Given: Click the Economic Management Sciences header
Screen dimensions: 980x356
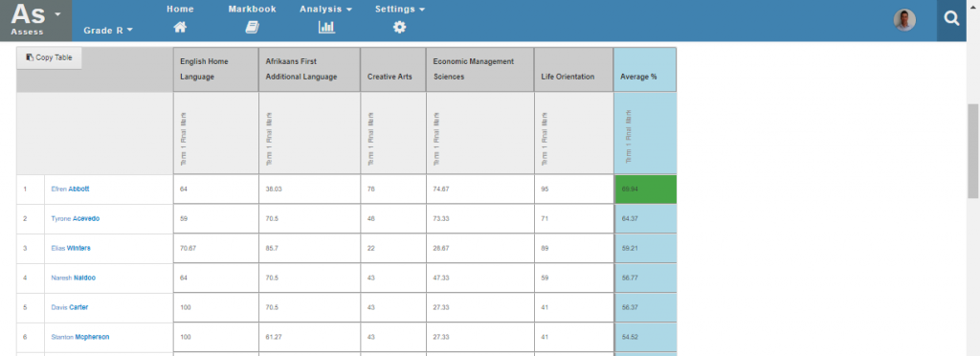Looking at the screenshot, I should [x=480, y=69].
